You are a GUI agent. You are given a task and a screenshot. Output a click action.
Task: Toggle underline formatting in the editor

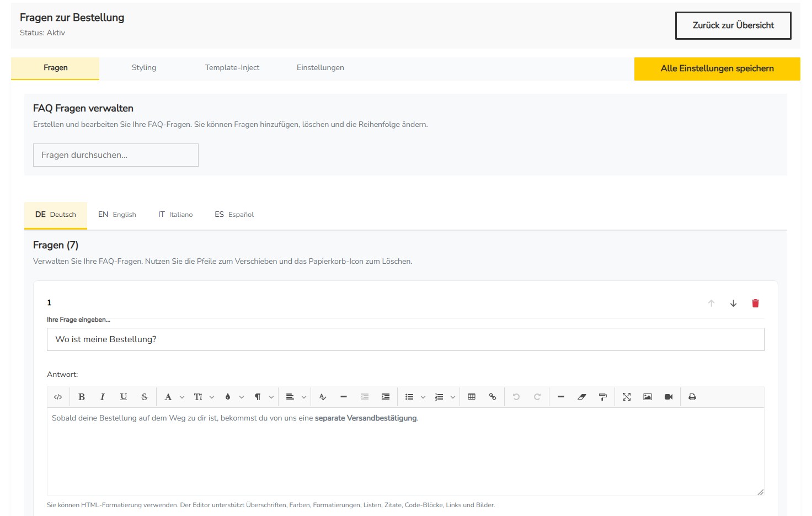pyautogui.click(x=124, y=397)
